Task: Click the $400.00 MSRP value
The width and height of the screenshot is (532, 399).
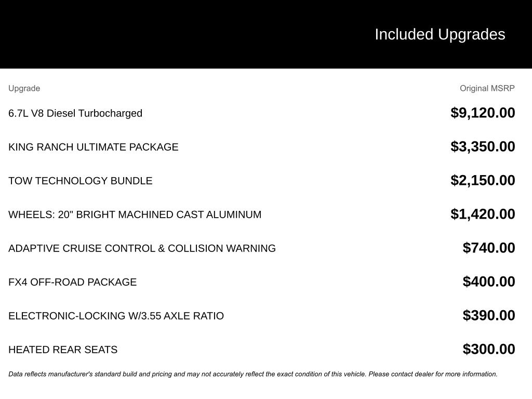Action: pos(489,282)
